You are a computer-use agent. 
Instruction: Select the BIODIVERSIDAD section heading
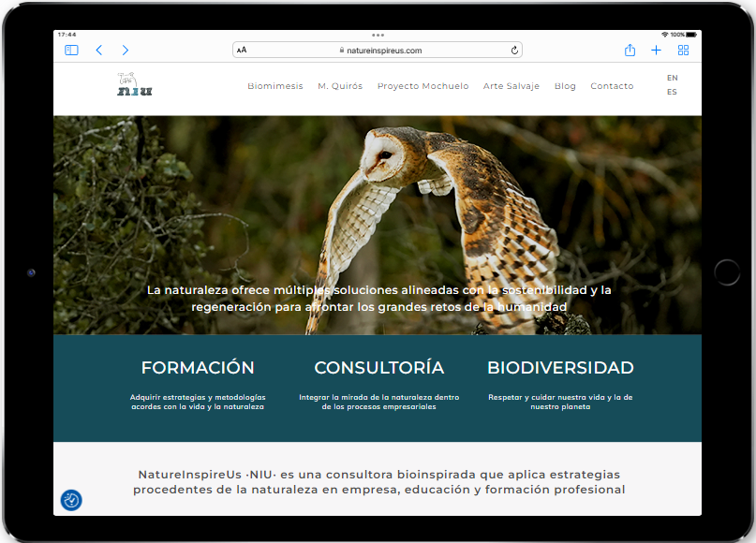pyautogui.click(x=560, y=368)
